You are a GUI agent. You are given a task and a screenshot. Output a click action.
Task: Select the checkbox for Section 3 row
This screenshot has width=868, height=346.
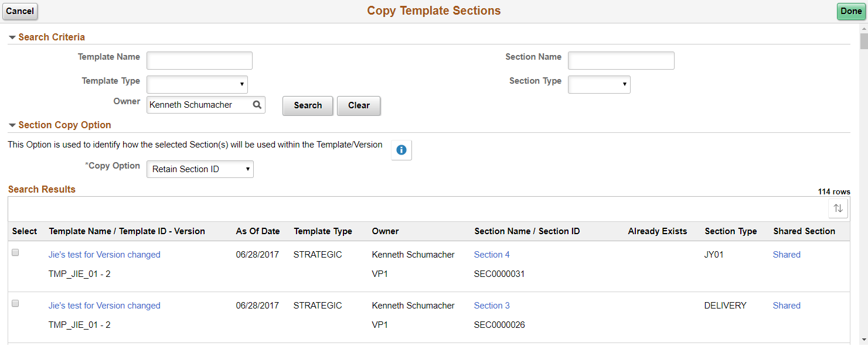click(x=15, y=303)
